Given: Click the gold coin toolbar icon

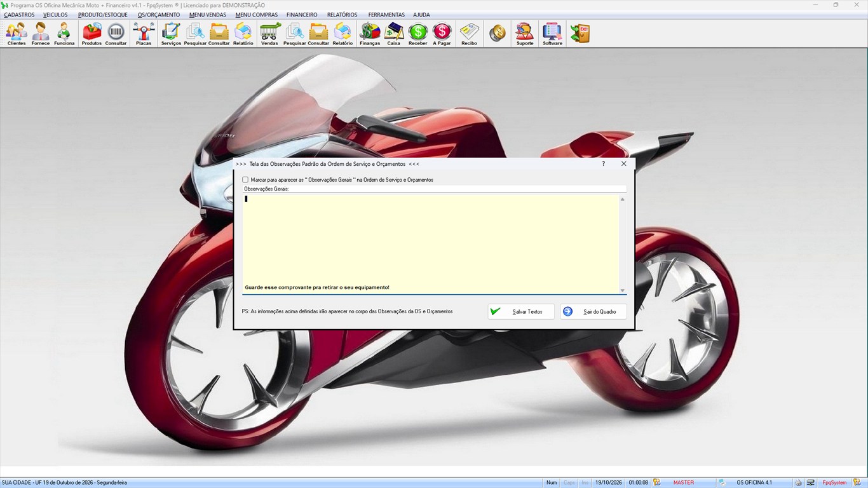Looking at the screenshot, I should point(498,34).
